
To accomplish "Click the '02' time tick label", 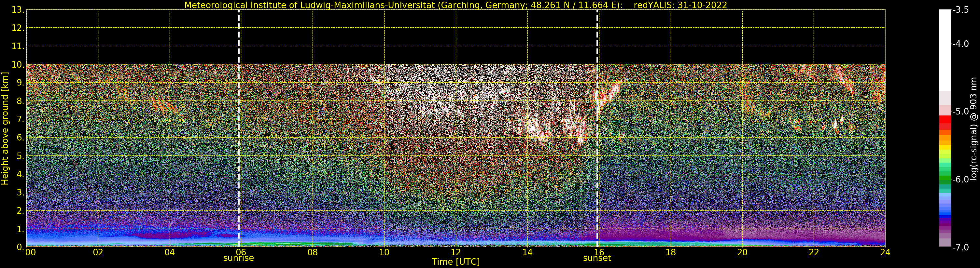I will [x=98, y=252].
